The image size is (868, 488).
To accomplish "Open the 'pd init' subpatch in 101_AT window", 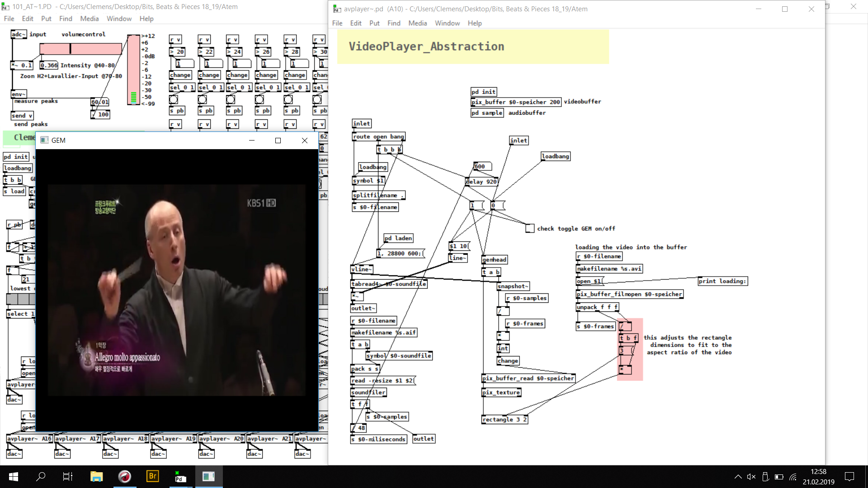I will (x=16, y=157).
